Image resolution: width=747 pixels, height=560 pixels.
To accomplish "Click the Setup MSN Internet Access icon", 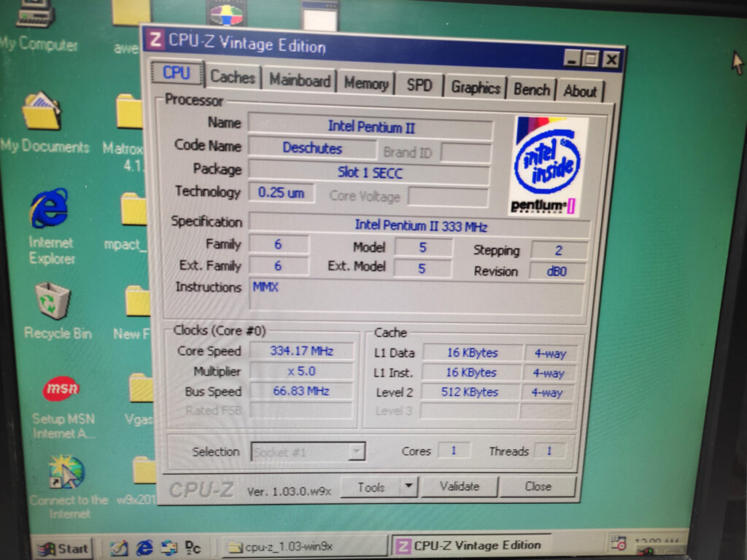I will tap(61, 389).
